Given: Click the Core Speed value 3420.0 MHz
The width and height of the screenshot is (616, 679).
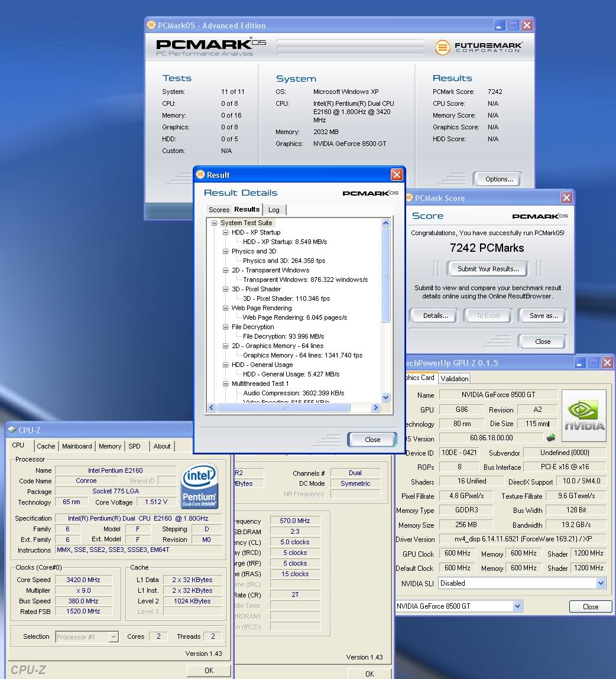Looking at the screenshot, I should (x=83, y=580).
